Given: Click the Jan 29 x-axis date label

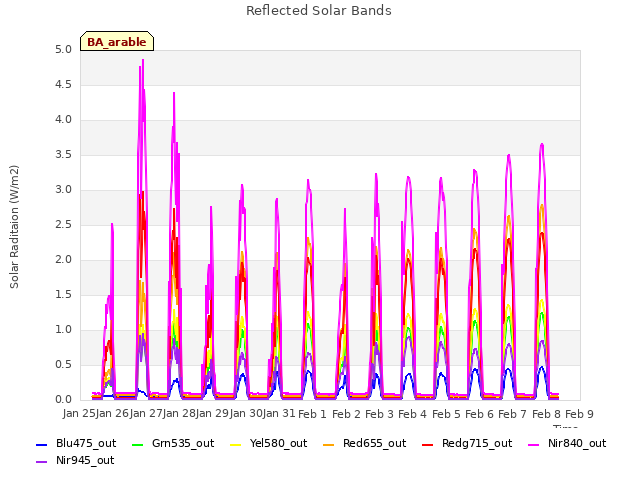Looking at the screenshot, I should click(x=212, y=414).
